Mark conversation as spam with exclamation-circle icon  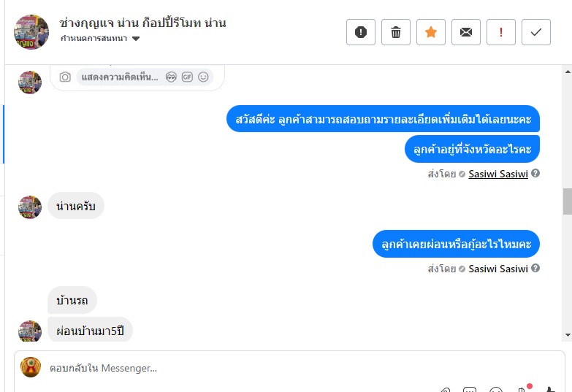[360, 32]
